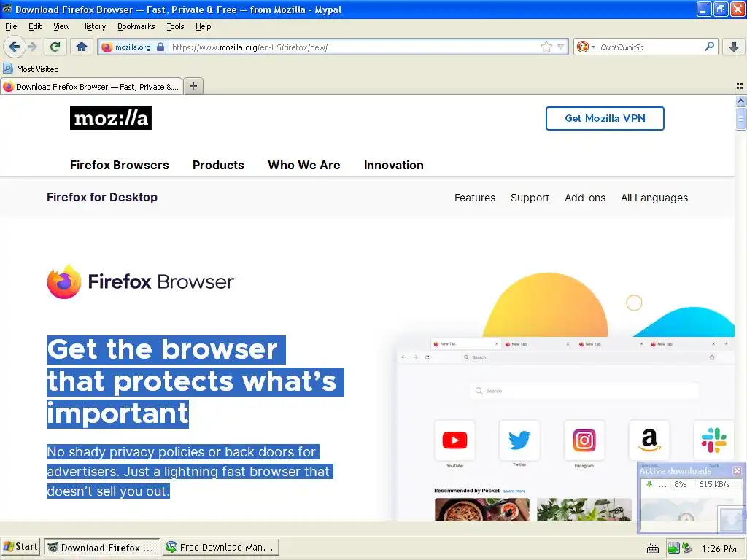Open the downloads panel arrow button
This screenshot has height=560, width=747.
point(734,47)
